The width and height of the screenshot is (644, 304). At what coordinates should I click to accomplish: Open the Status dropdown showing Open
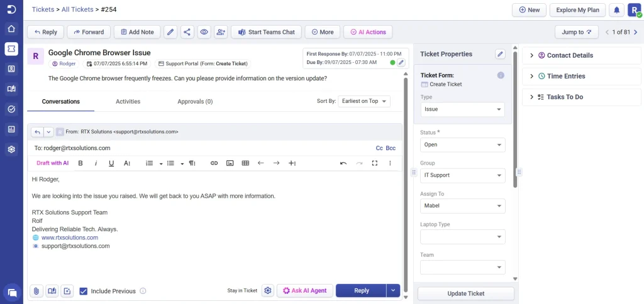click(462, 145)
